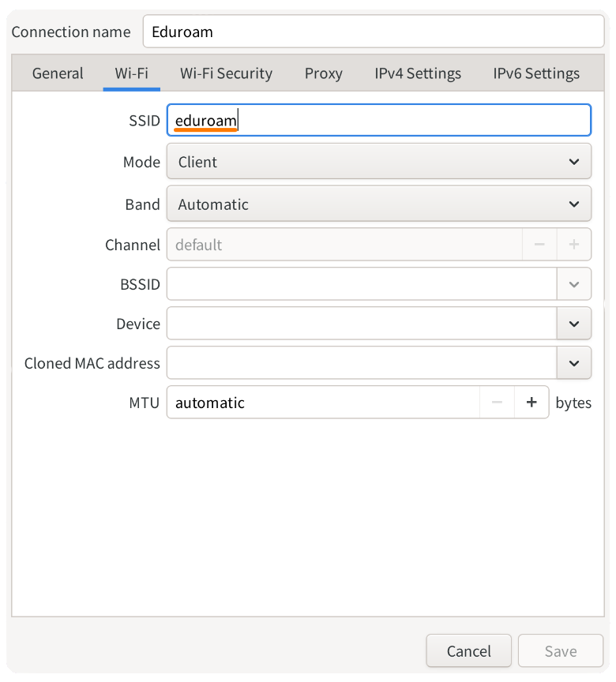Open the Mode dropdown showing Client

pos(379,161)
